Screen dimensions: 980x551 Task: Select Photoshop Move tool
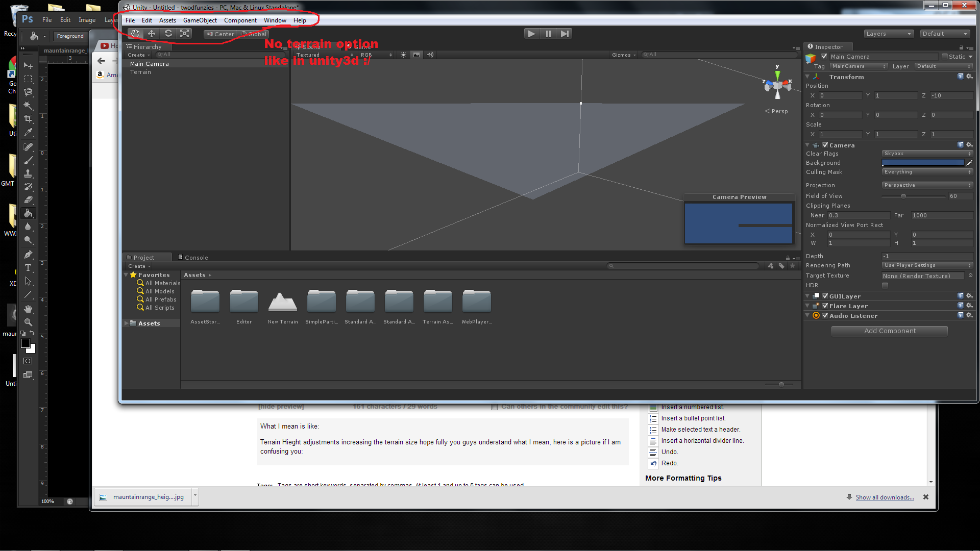click(x=28, y=66)
